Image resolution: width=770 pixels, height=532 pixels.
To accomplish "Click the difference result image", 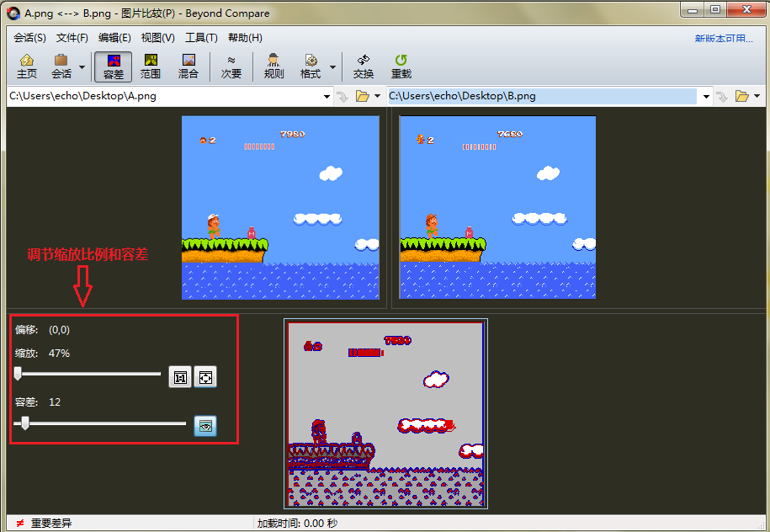I will click(x=386, y=414).
